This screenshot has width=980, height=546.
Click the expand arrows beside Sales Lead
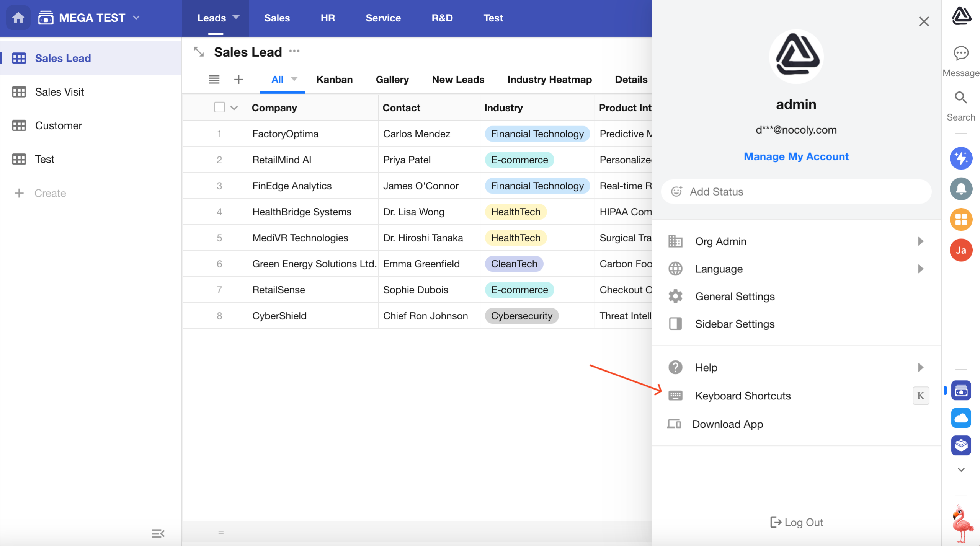[199, 52]
